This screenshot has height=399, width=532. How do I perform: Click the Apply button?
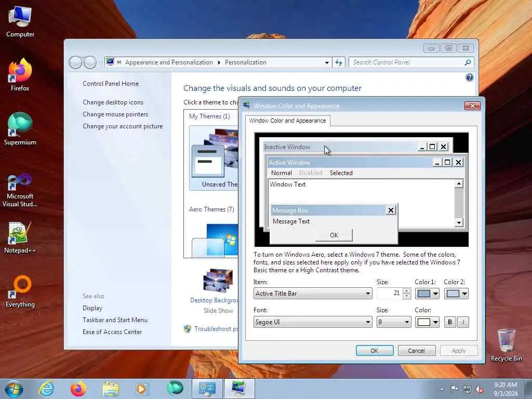coord(458,351)
